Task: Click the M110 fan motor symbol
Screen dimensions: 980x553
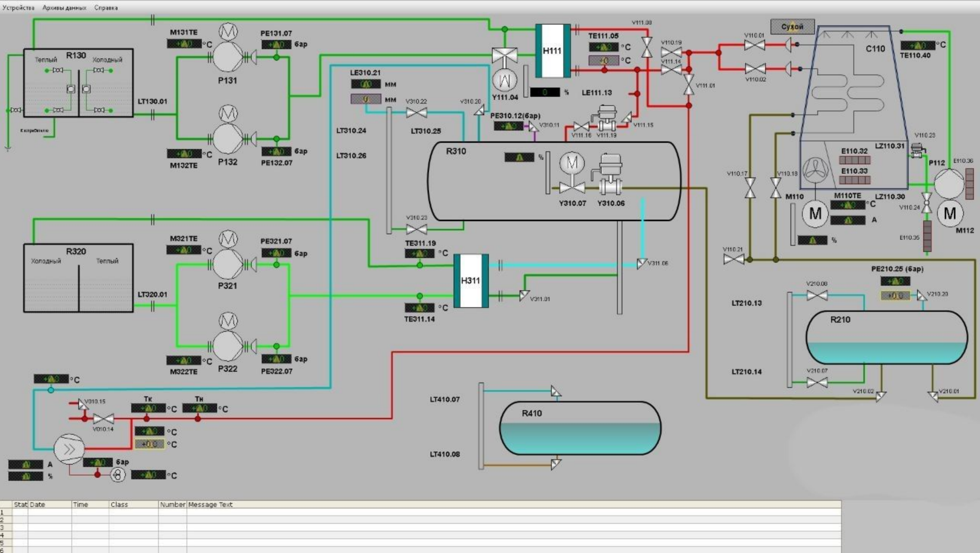Action: click(x=815, y=214)
